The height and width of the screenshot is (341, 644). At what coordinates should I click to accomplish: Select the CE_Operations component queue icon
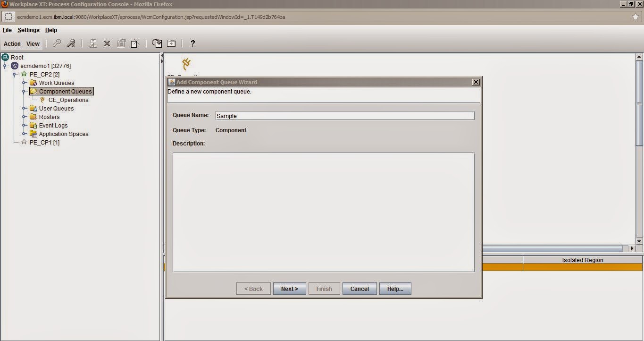click(43, 100)
